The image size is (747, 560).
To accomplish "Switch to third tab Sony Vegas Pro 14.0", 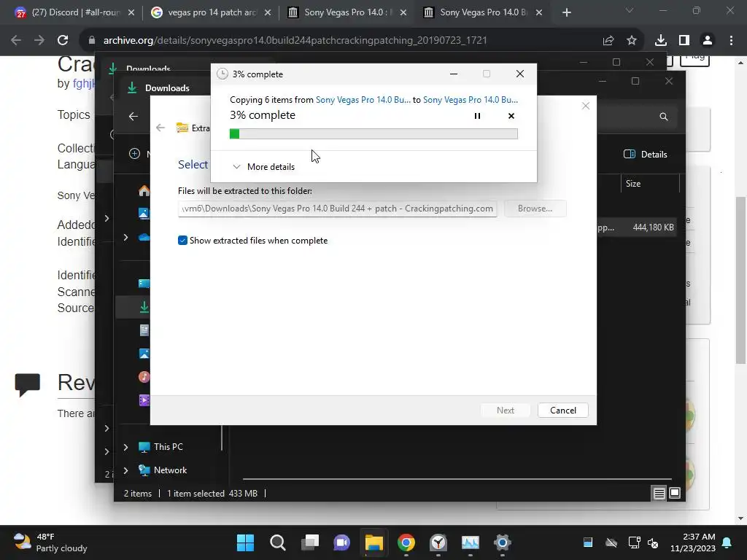I will click(x=347, y=12).
